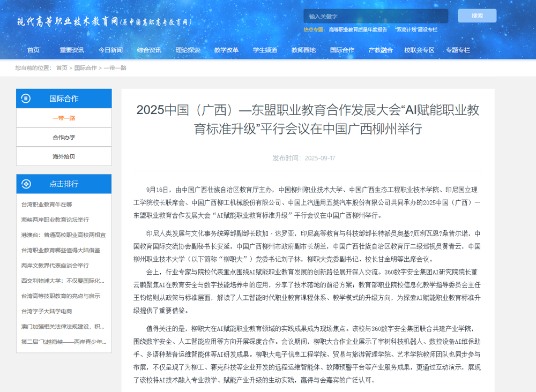Open 首页 in the navigation bar

click(x=33, y=50)
